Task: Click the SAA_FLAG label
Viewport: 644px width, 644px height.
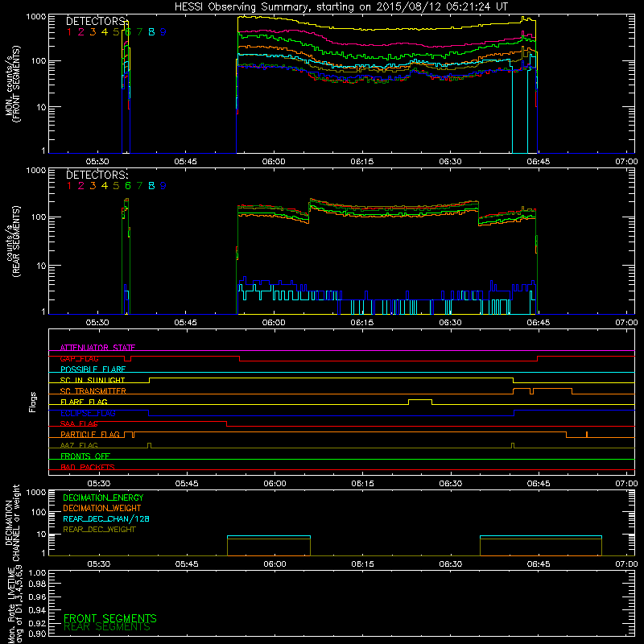Action: pyautogui.click(x=79, y=423)
